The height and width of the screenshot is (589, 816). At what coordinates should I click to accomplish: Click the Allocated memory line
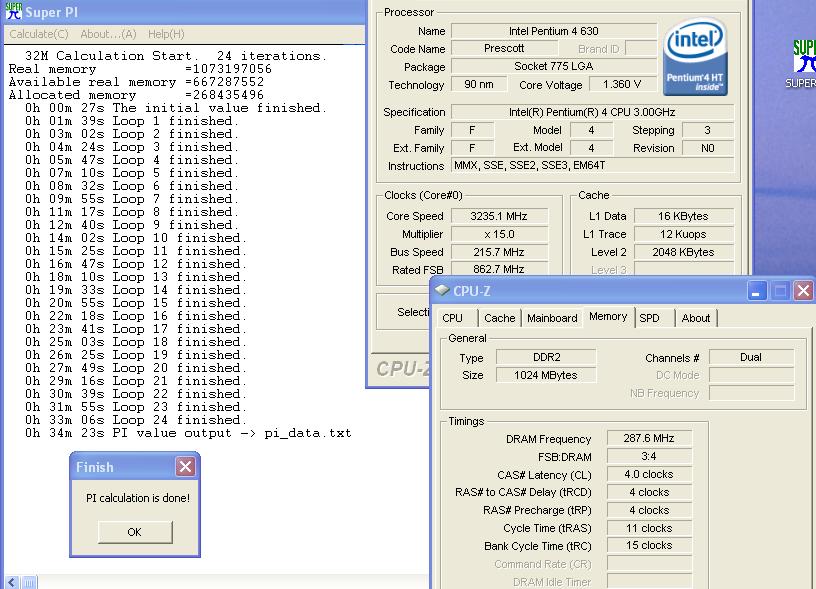[136, 95]
